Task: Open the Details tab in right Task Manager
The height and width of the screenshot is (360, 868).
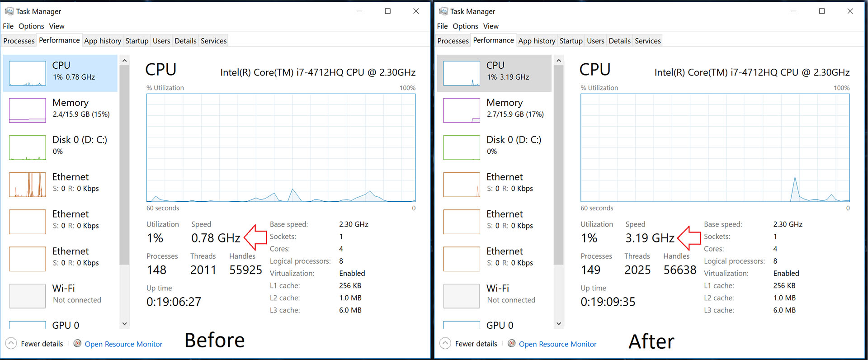Action: tap(619, 41)
